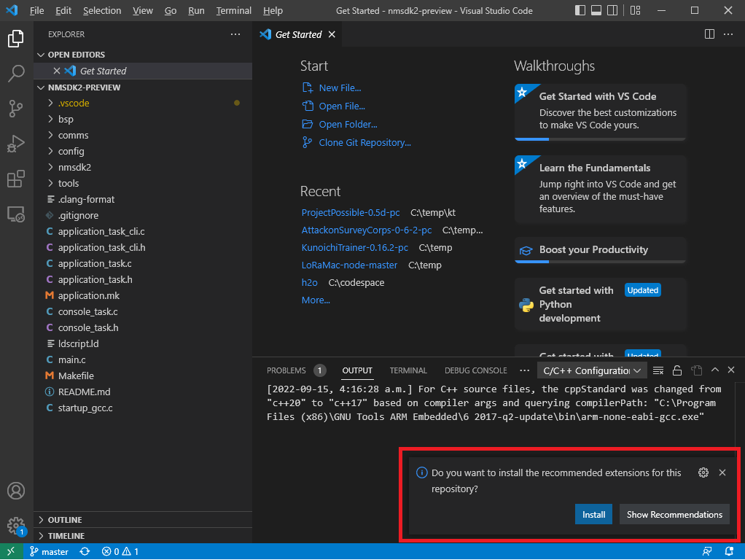Expand the Timeline section
This screenshot has height=560, width=745.
(143, 536)
